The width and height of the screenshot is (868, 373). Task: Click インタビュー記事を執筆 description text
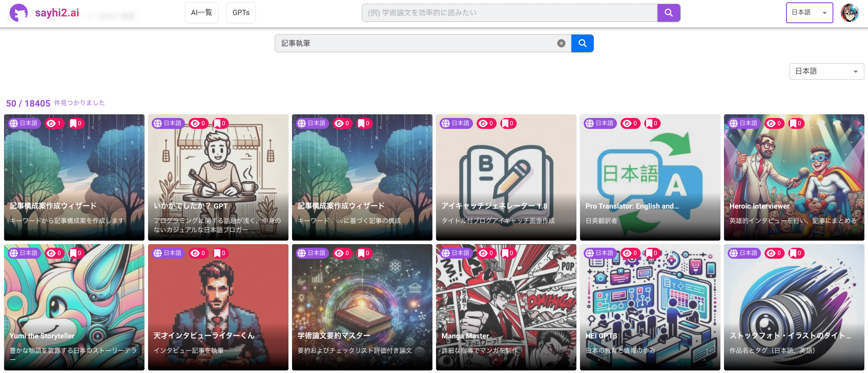click(189, 350)
